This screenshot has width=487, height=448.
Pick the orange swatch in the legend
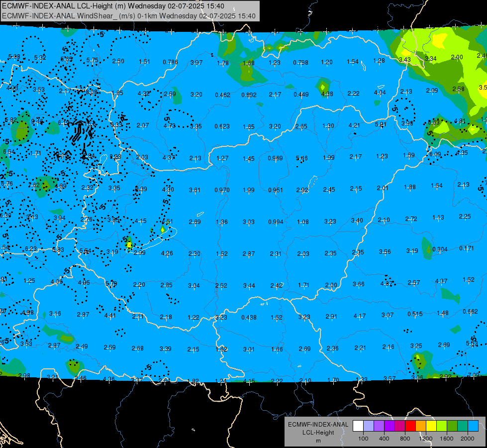tap(421, 426)
